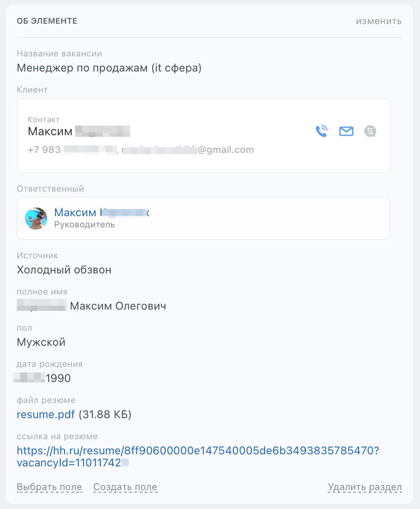Click «Удалить раздел»
This screenshot has width=420, height=509.
tap(365, 487)
